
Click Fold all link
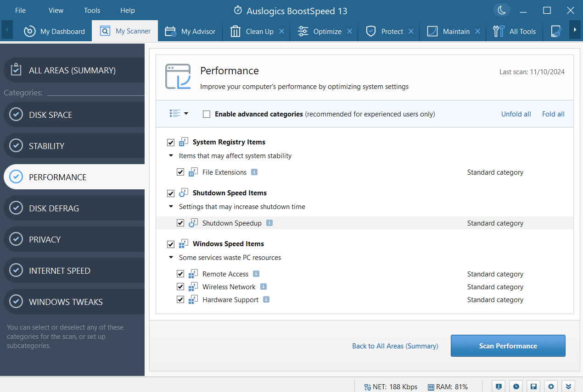(553, 114)
